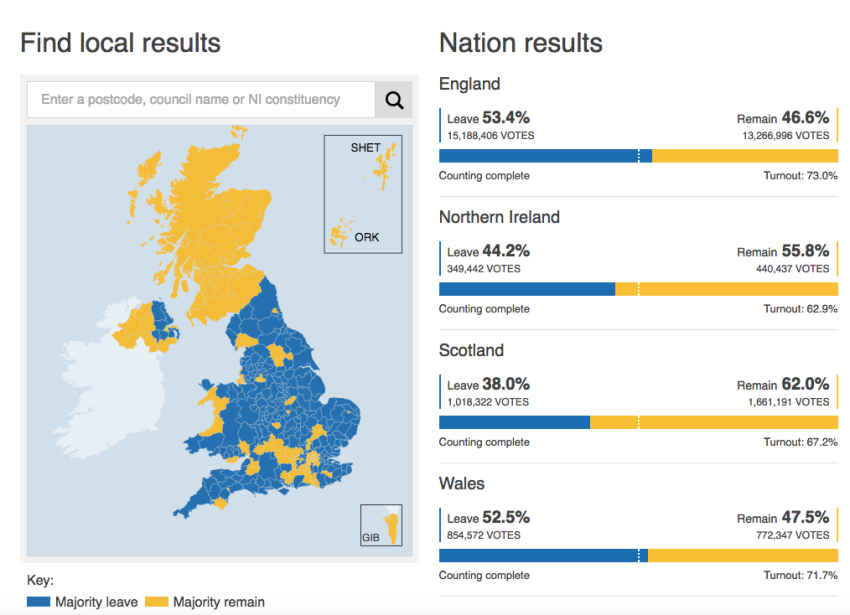Click the Northern Ireland heading link
Viewport: 850px width, 615px height.
pos(499,217)
